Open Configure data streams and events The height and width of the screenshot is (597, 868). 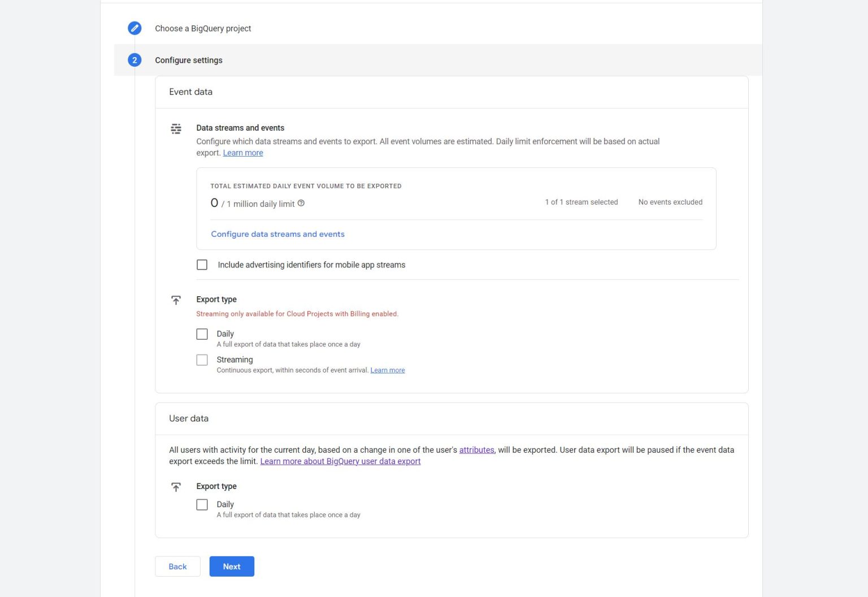(x=277, y=233)
